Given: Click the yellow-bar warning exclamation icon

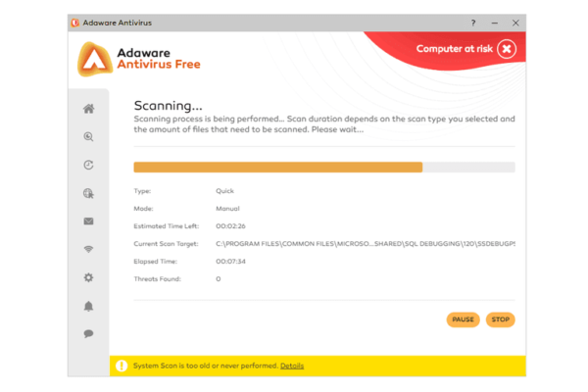Looking at the screenshot, I should click(x=122, y=366).
